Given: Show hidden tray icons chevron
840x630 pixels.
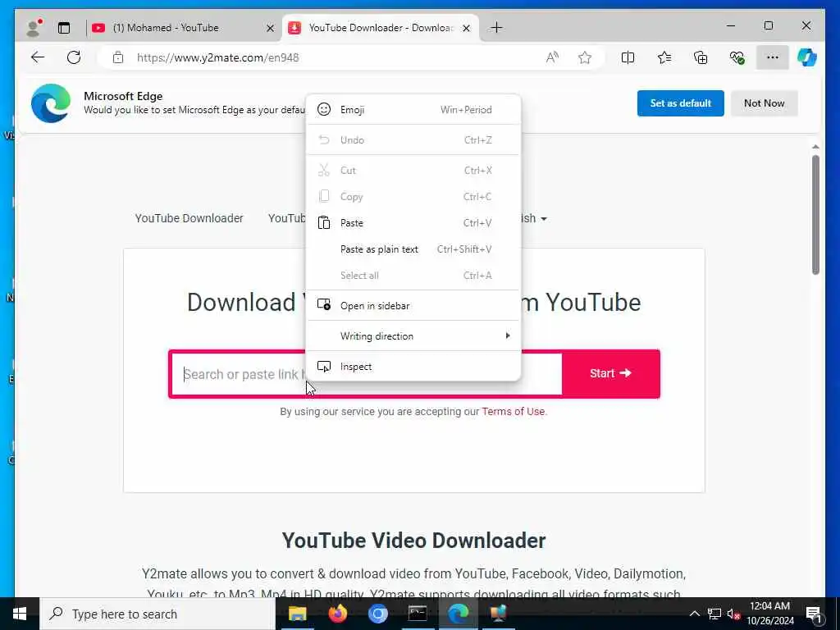Looking at the screenshot, I should pos(694,614).
